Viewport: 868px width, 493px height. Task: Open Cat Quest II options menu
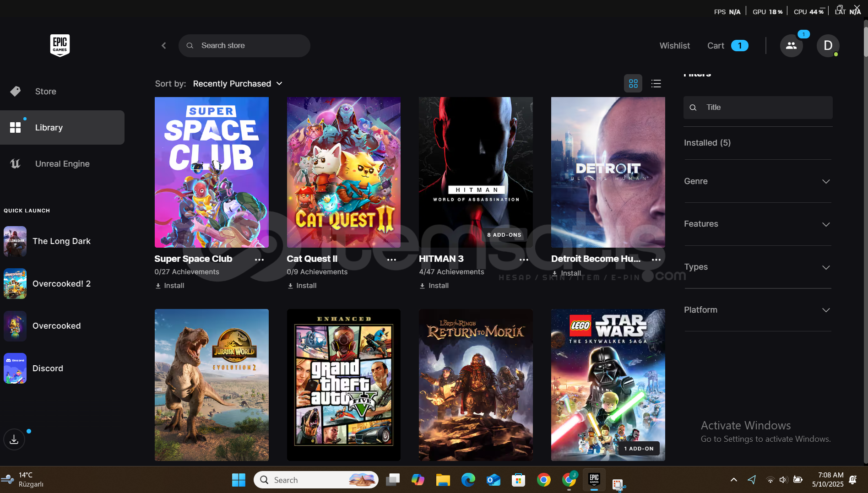391,260
